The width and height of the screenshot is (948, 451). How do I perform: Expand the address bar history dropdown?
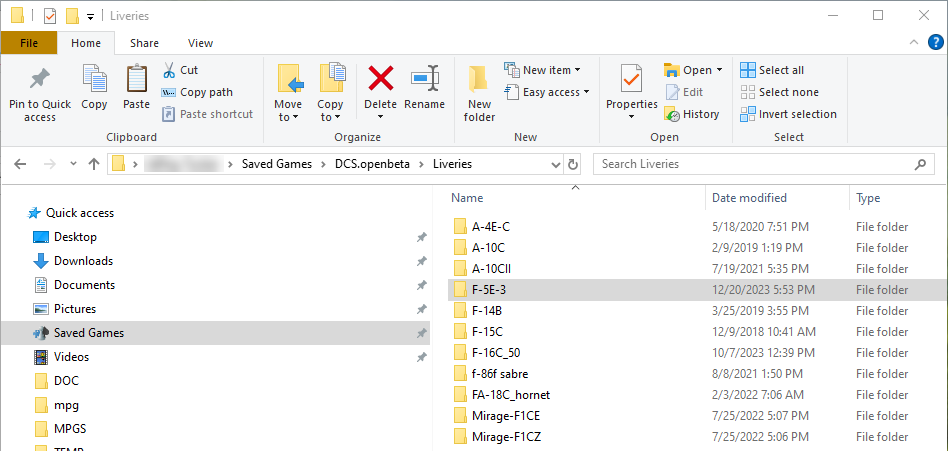pyautogui.click(x=555, y=164)
